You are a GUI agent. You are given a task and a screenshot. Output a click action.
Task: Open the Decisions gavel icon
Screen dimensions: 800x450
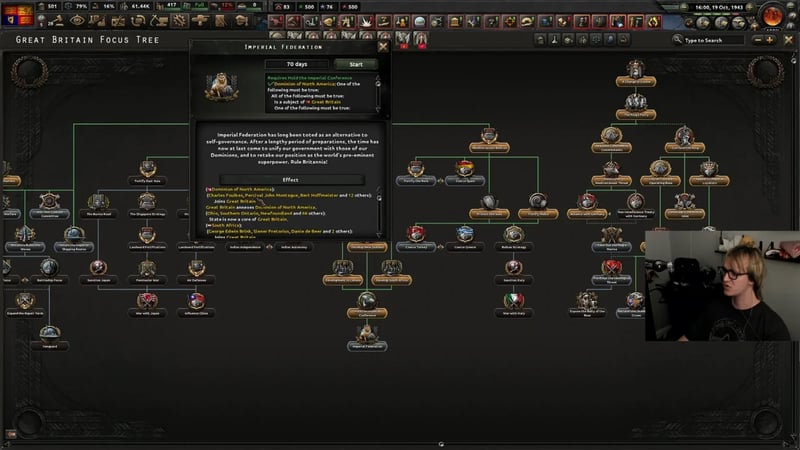tap(57, 21)
